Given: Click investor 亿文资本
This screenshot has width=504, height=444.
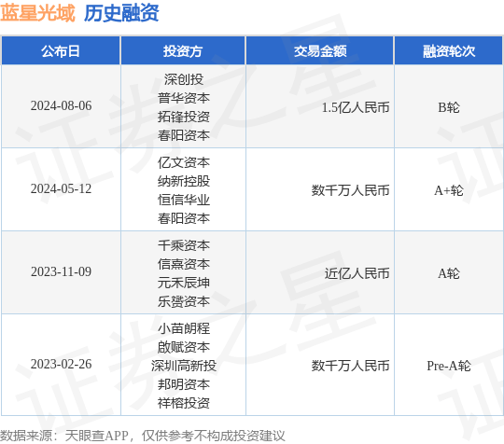Looking at the screenshot, I should (x=184, y=162).
